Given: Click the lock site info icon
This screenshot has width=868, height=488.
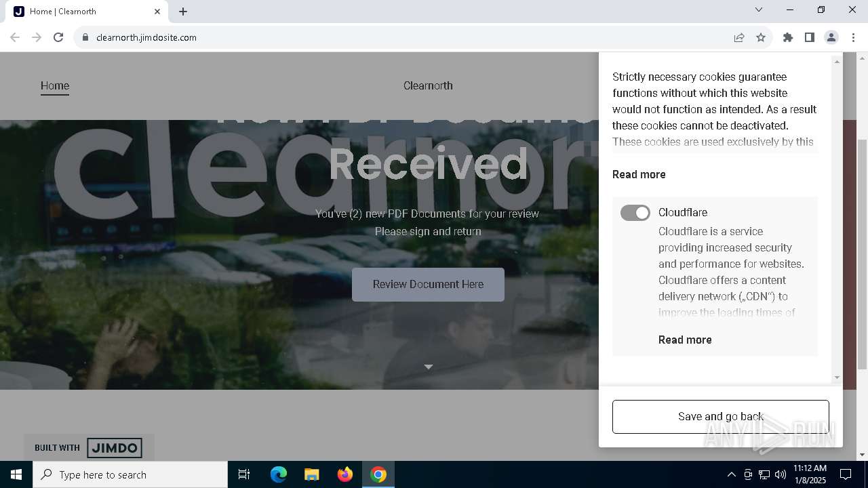Looking at the screenshot, I should point(85,37).
